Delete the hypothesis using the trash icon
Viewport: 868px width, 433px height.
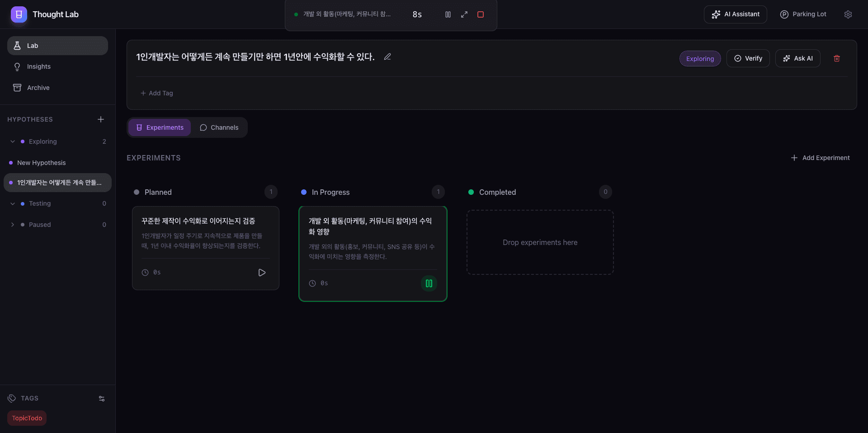click(836, 58)
